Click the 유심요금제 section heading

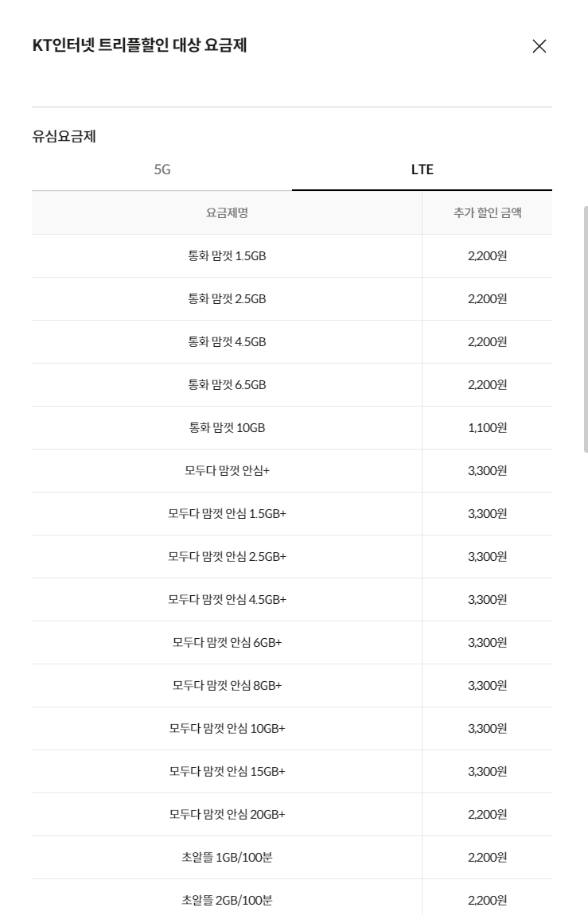coord(64,137)
